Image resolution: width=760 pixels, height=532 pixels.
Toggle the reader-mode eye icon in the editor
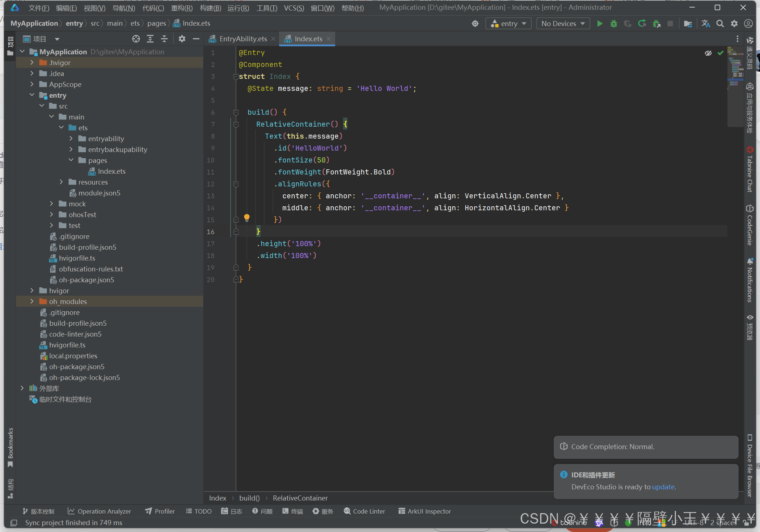708,53
